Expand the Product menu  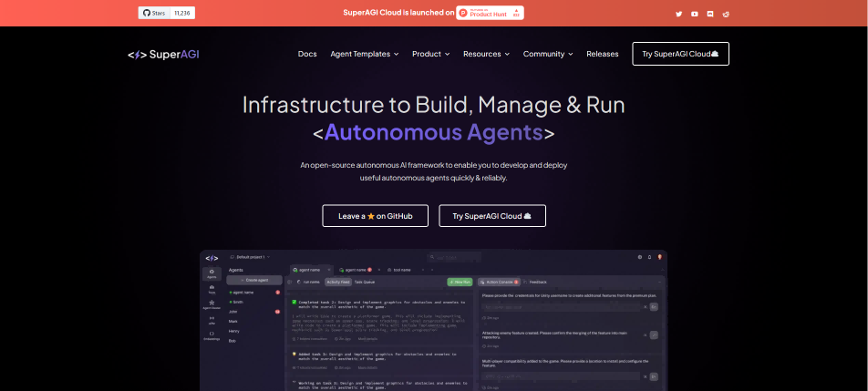[430, 54]
